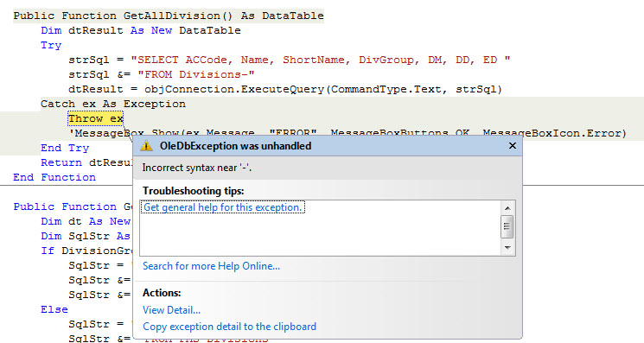Click the 'Return dtResult' line
The height and width of the screenshot is (343, 644).
[86, 162]
